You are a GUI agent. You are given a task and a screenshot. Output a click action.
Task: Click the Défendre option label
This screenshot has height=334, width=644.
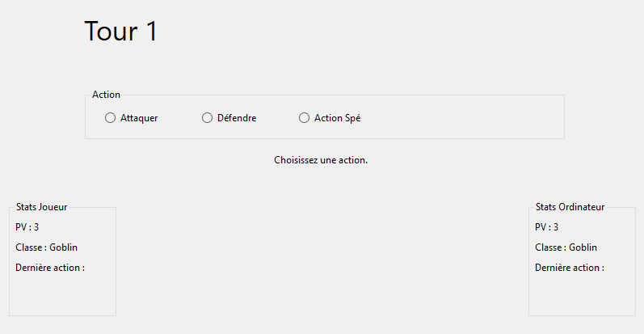pyautogui.click(x=237, y=118)
